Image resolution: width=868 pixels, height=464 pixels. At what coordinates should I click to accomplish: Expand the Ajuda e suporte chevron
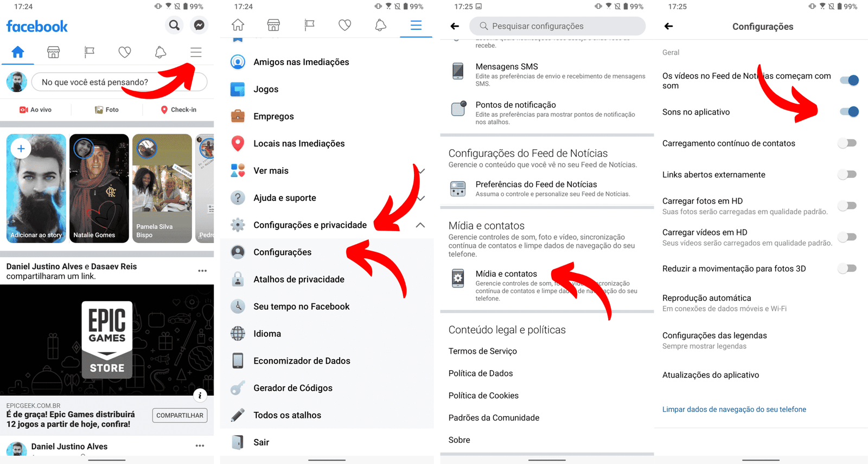[x=421, y=198]
